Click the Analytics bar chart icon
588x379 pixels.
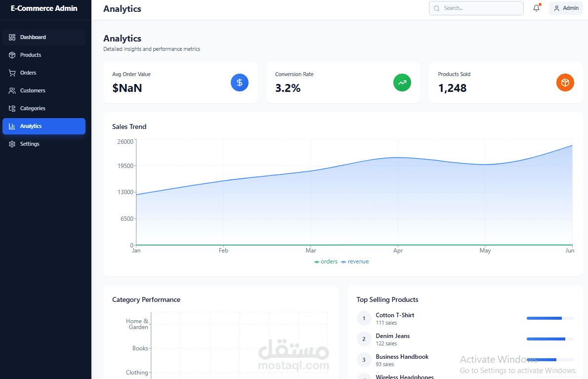click(x=12, y=126)
